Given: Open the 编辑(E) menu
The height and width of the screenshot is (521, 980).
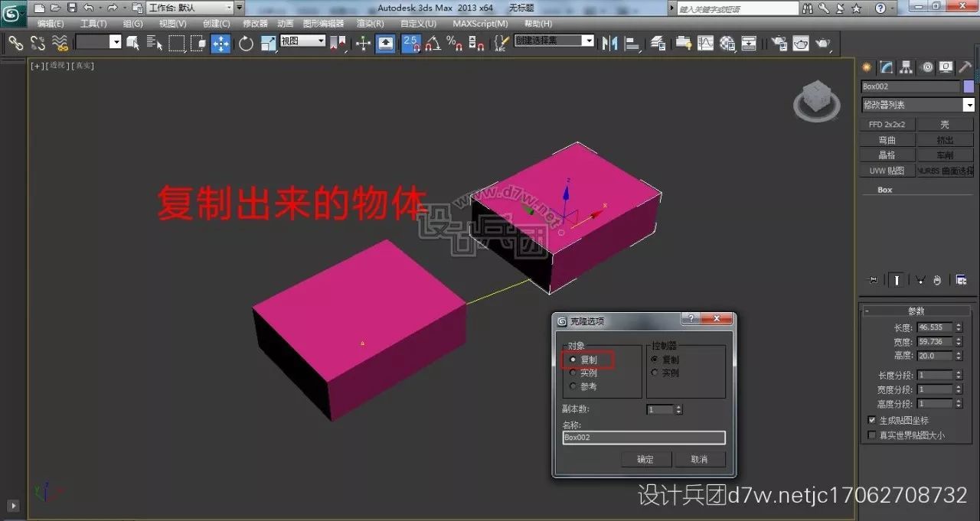Looking at the screenshot, I should point(51,24).
